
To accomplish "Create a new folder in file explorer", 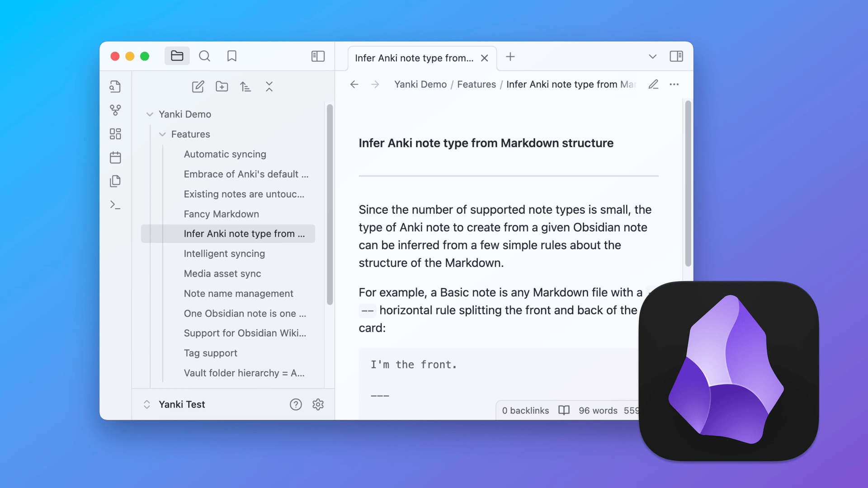I will pos(222,86).
